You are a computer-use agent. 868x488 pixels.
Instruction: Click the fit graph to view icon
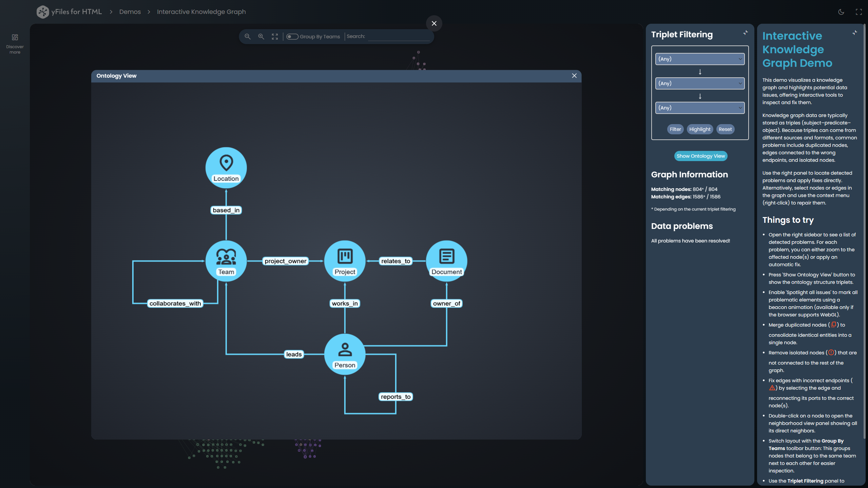point(275,37)
